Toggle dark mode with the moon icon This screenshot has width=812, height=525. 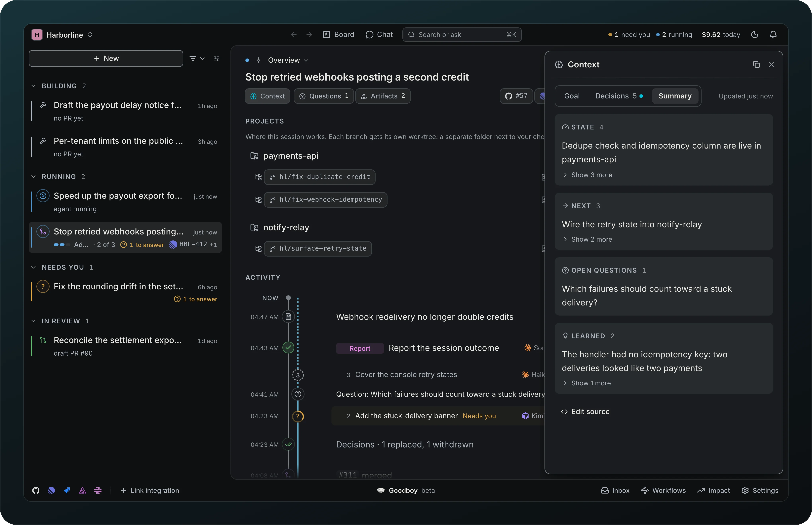click(755, 35)
